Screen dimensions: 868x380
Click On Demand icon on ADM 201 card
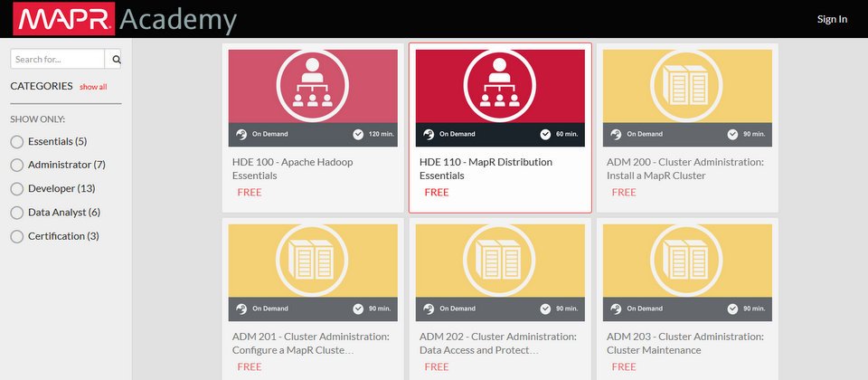pos(241,309)
